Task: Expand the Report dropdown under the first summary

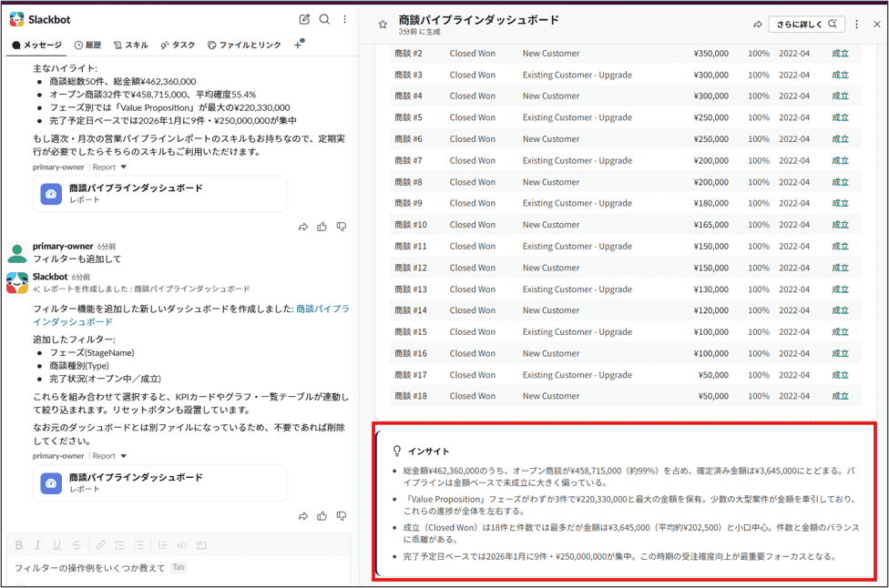Action: point(109,167)
